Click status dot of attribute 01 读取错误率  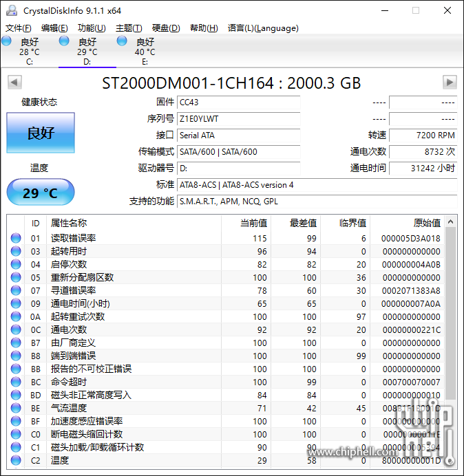pyautogui.click(x=16, y=238)
